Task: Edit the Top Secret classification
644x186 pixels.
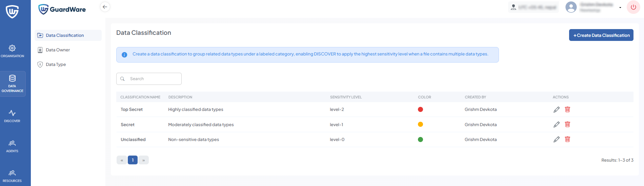Action: 556,110
